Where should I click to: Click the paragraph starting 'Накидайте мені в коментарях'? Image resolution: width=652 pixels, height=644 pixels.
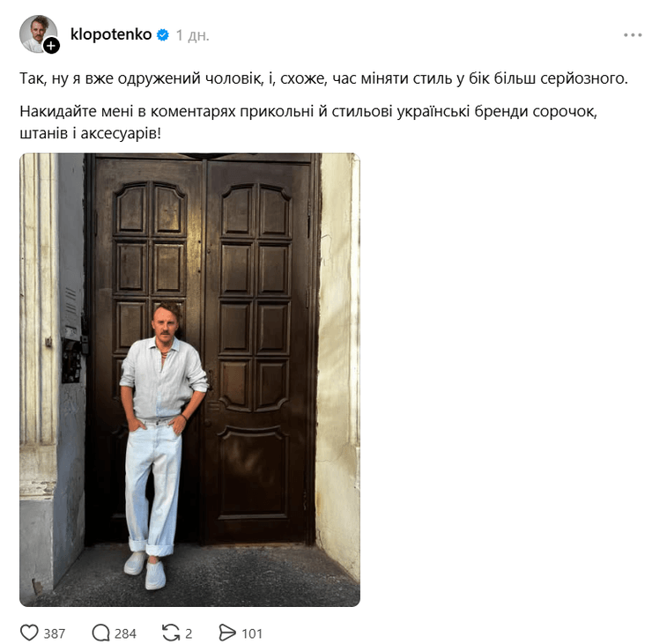[x=308, y=122]
